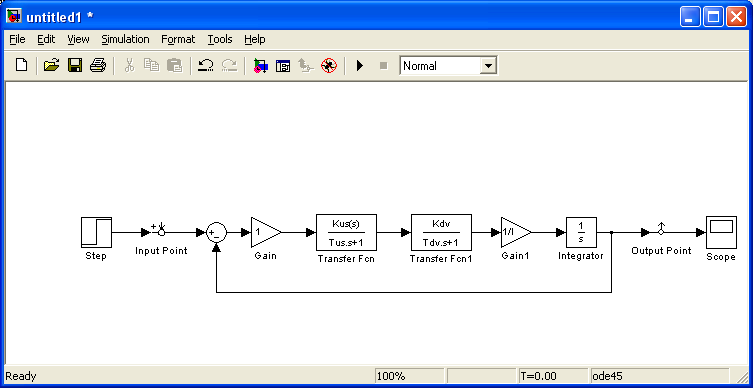Viewport: 753px width, 388px height.
Task: Print the model using the printer icon
Action: (x=97, y=65)
